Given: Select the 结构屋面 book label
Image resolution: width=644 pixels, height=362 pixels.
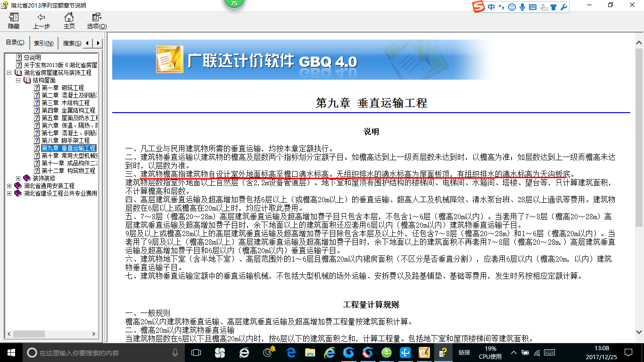Looking at the screenshot, I should point(44,80).
